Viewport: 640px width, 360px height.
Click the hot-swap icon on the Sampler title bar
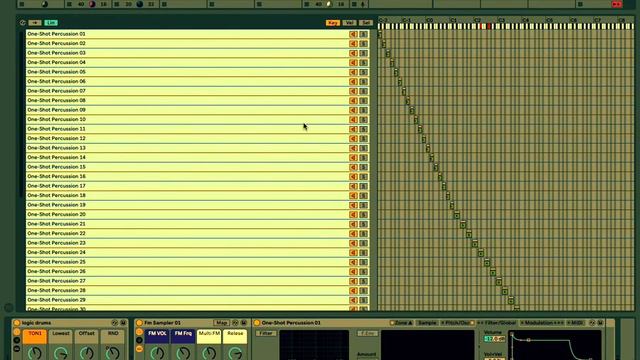pos(592,323)
